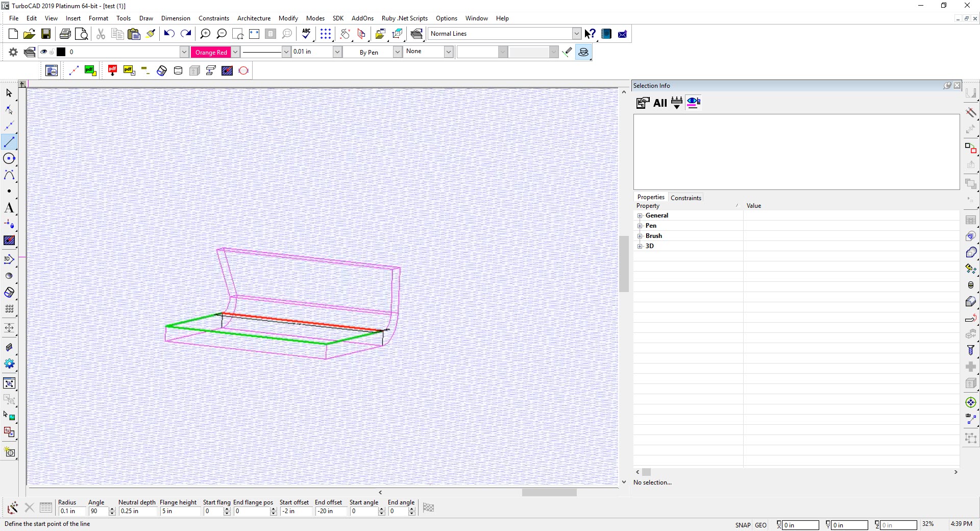Toggle SNAP mode in status bar
Image resolution: width=980 pixels, height=531 pixels.
743,525
